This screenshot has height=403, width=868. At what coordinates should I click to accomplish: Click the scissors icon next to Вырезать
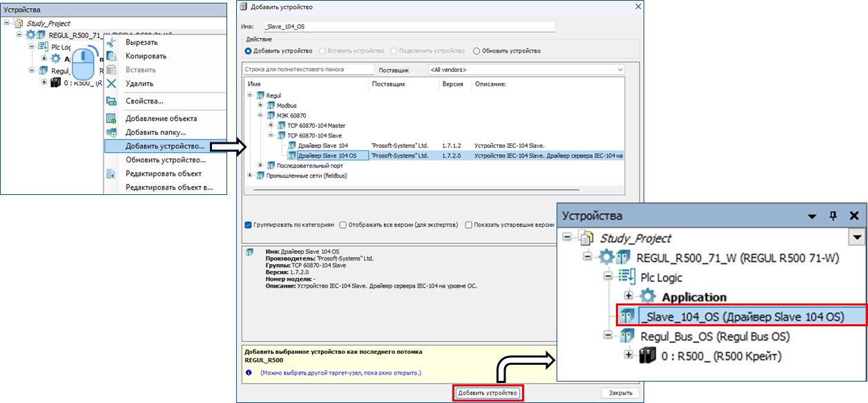pos(111,42)
